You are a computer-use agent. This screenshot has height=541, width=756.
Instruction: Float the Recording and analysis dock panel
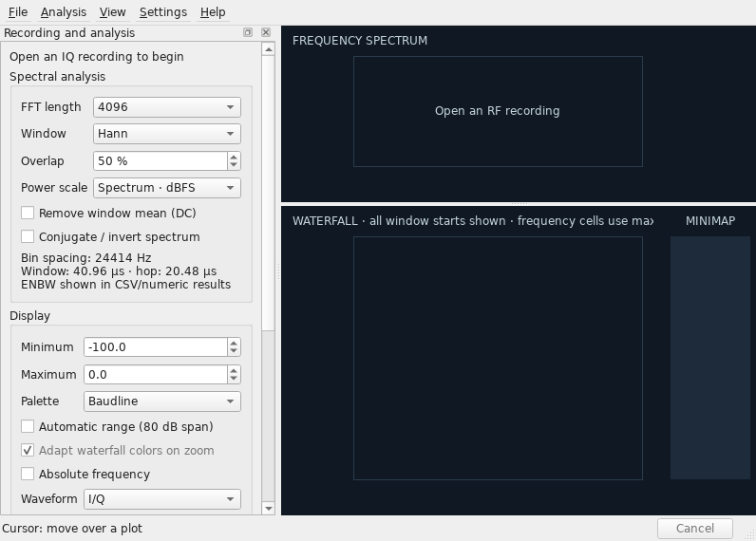pyautogui.click(x=248, y=32)
